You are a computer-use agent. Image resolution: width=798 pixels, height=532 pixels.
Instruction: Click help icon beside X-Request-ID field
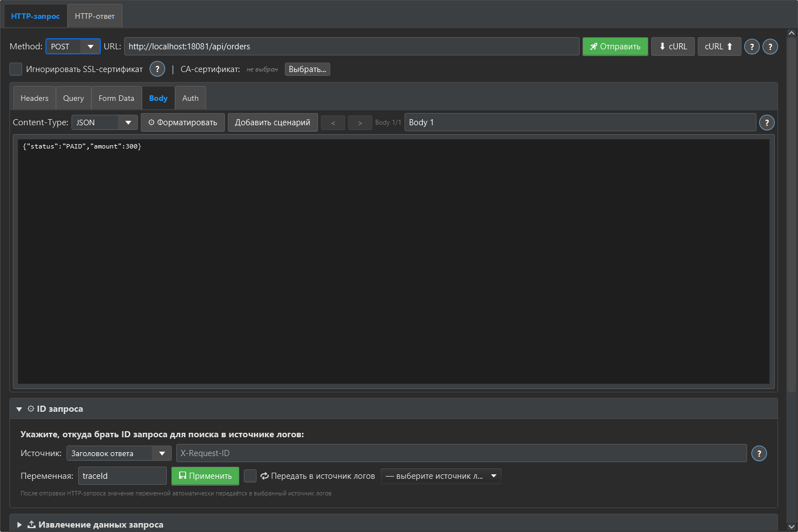(x=759, y=453)
